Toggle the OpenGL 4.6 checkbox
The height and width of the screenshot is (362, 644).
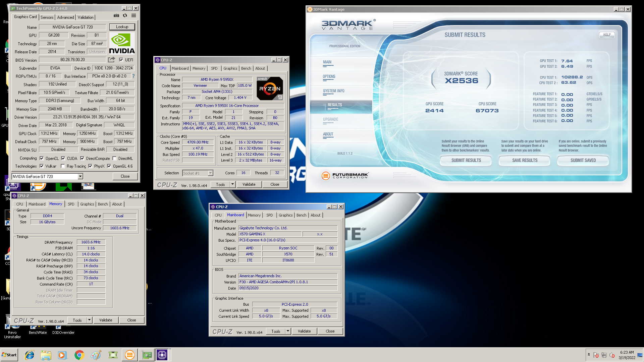pyautogui.click(x=109, y=166)
